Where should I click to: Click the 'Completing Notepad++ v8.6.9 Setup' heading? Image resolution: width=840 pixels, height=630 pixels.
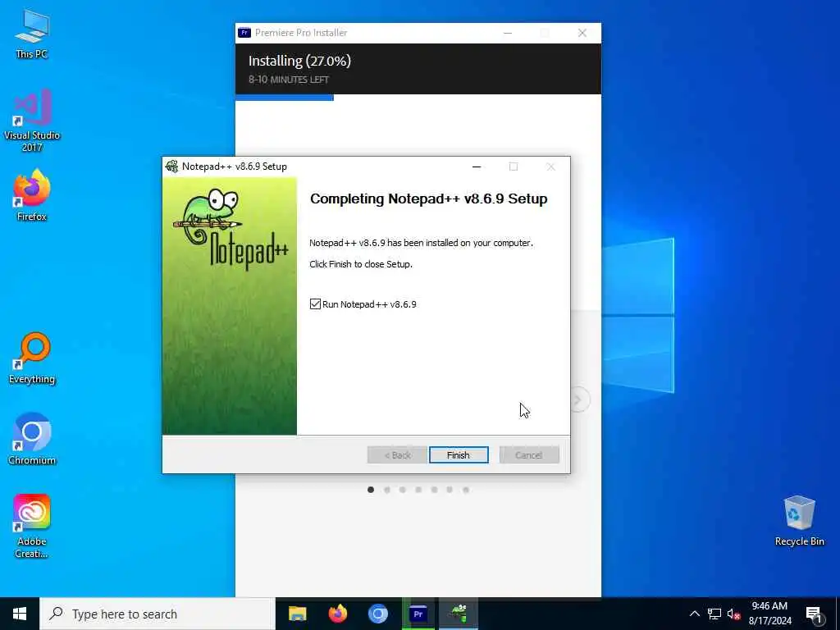pos(428,199)
